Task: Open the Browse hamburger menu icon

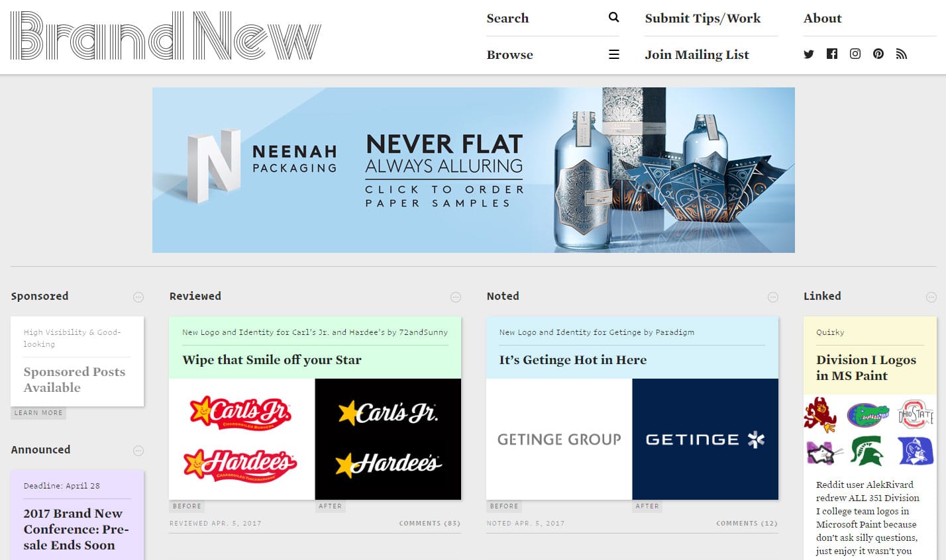Action: tap(613, 54)
